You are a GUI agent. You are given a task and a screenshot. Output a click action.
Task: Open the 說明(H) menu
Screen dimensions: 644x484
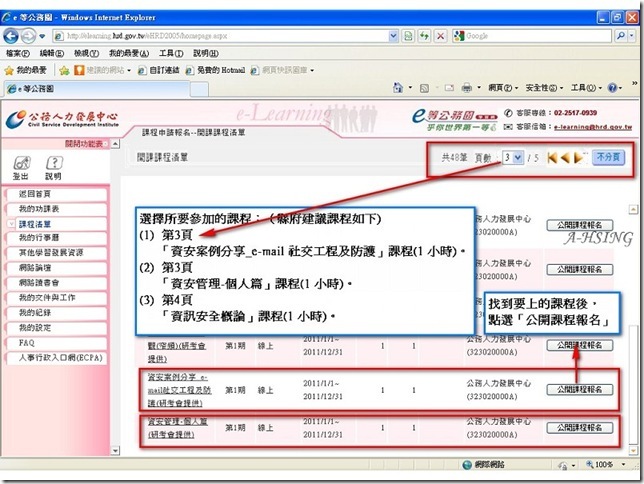[206, 53]
